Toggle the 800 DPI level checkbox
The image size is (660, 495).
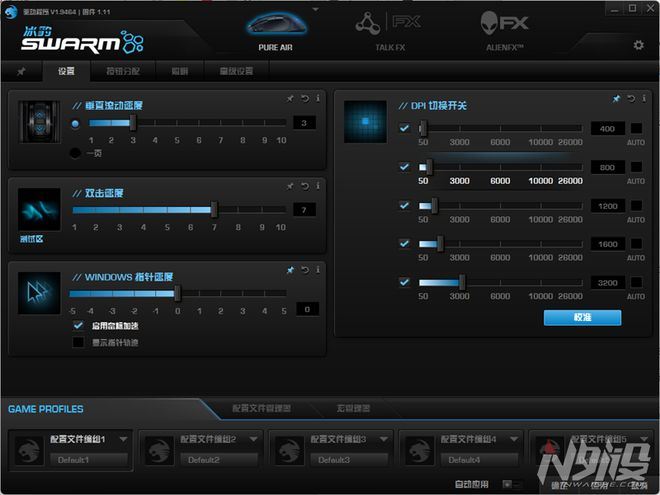click(404, 167)
